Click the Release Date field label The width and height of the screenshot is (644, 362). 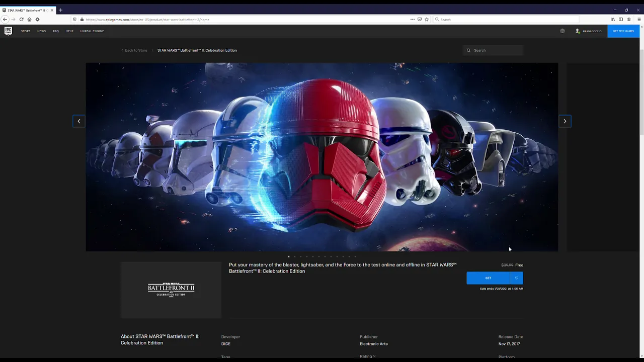[511, 337]
